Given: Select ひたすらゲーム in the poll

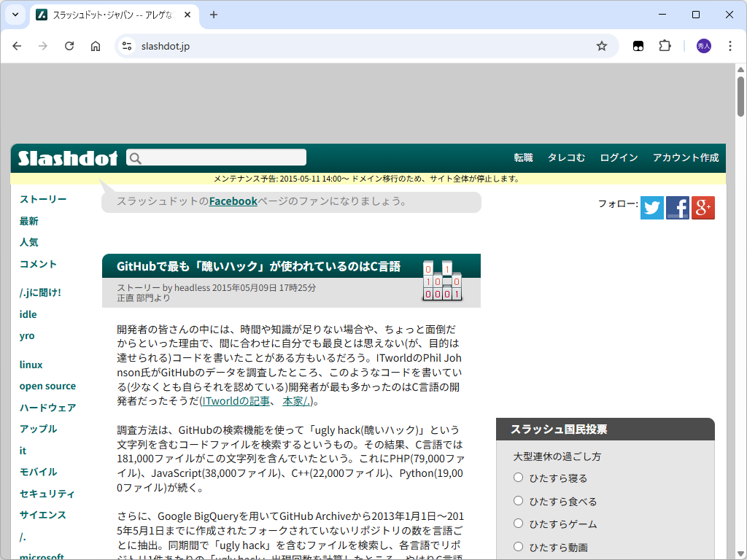Looking at the screenshot, I should point(518,524).
